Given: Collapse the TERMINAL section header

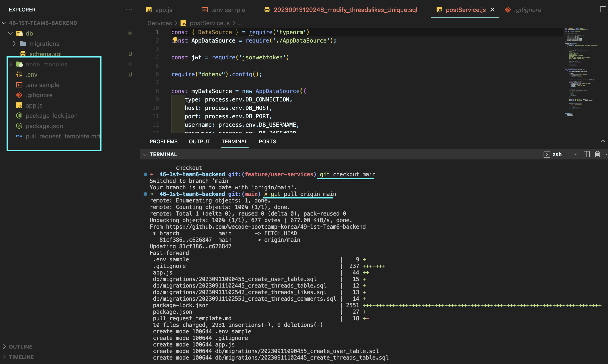Looking at the screenshot, I should (145, 154).
